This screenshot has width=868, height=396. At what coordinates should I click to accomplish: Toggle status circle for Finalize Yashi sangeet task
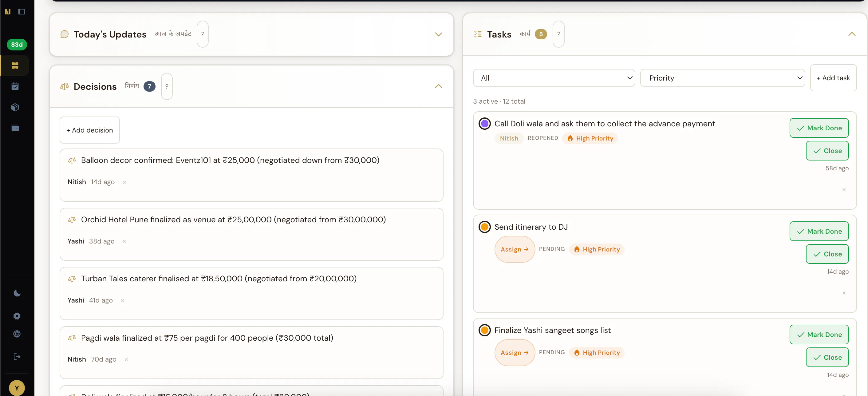(x=484, y=330)
